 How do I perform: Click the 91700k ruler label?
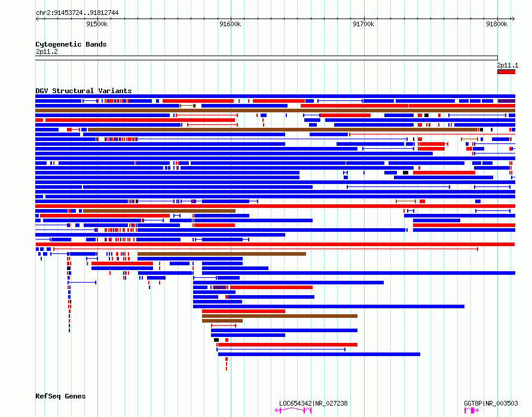point(363,24)
